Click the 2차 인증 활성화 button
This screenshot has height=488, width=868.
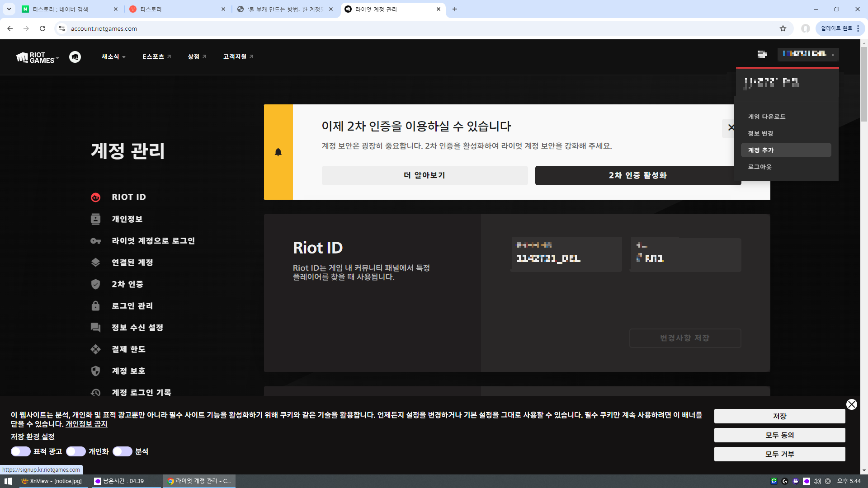638,175
